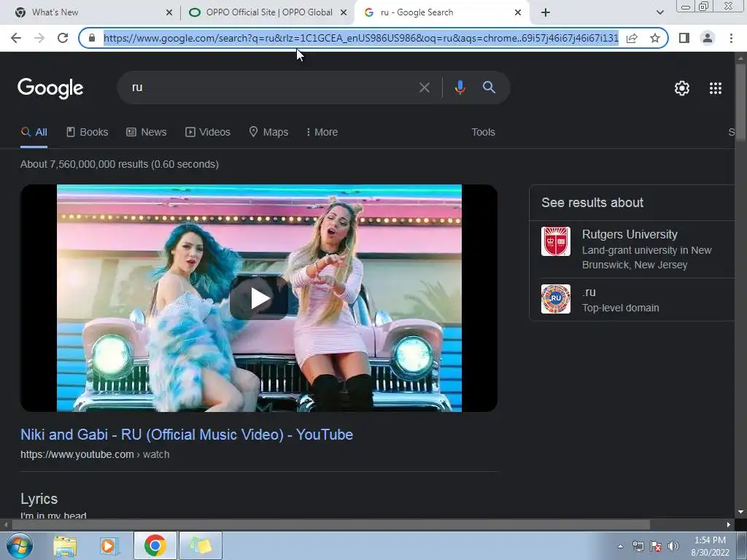This screenshot has height=560, width=747.
Task: Switch to News results
Action: point(146,133)
